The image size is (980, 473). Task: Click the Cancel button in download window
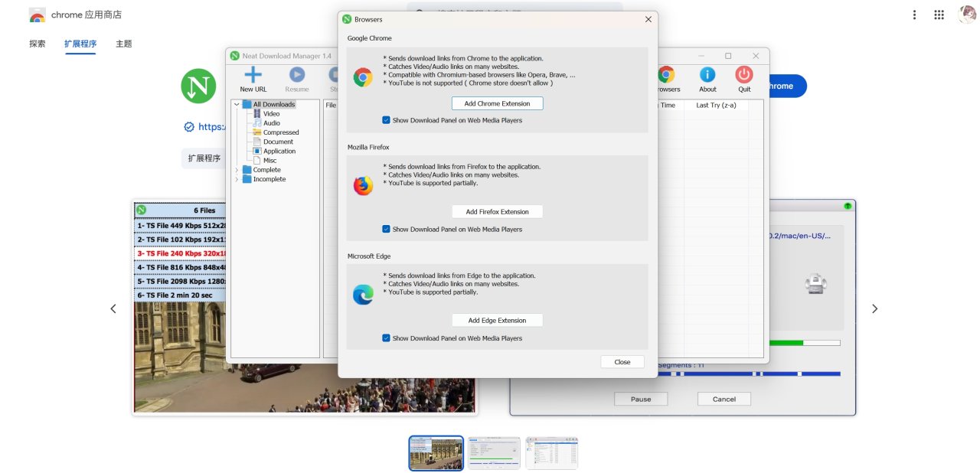[724, 399]
